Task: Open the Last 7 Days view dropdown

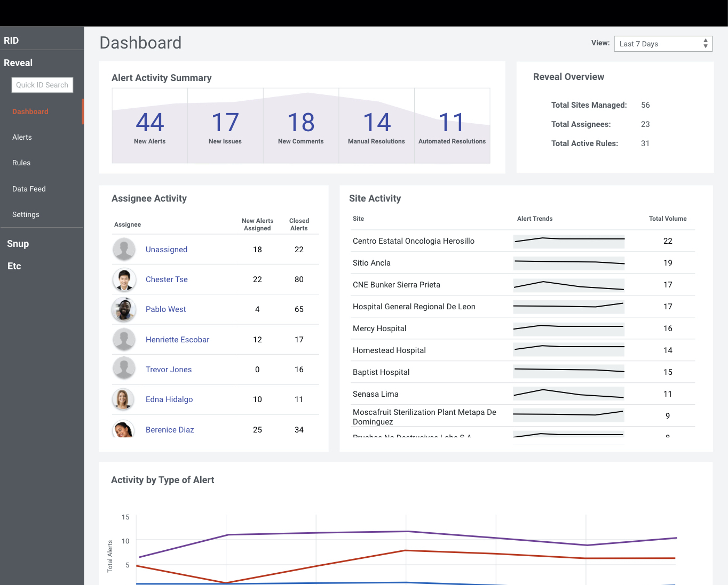Action: point(663,44)
